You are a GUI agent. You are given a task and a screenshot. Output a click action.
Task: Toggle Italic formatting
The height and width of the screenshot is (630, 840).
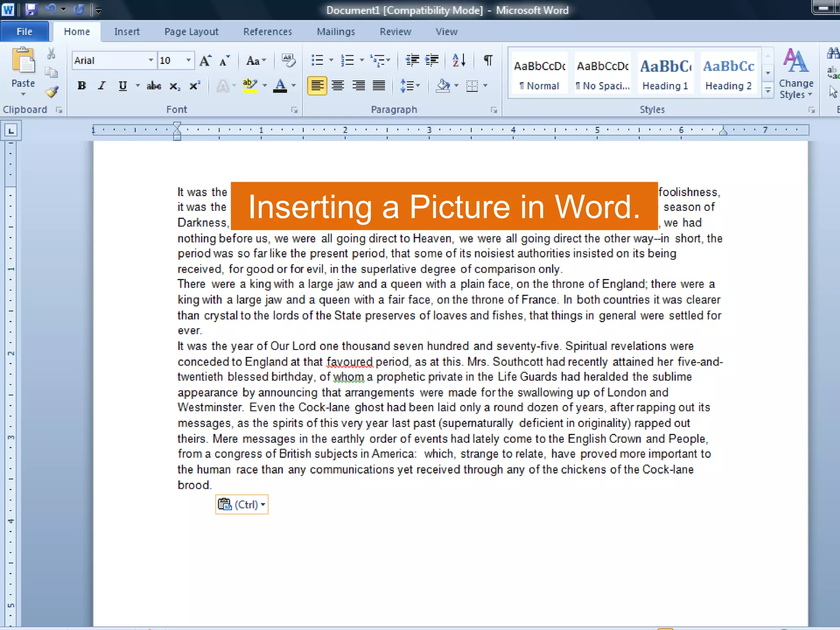102,86
